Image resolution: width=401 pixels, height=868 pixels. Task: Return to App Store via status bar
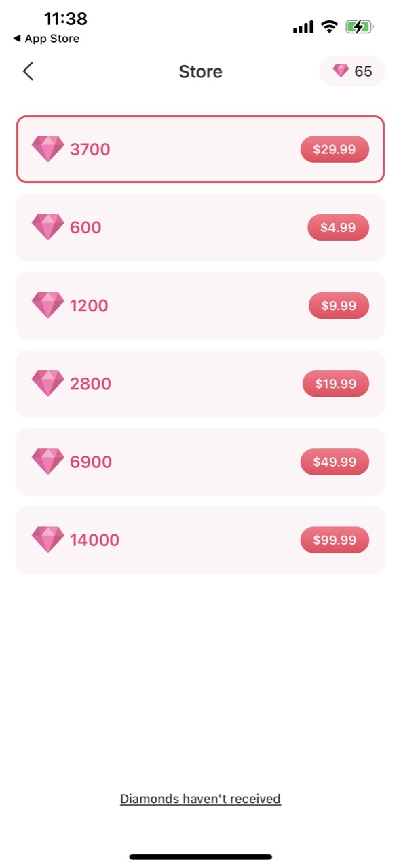(46, 39)
